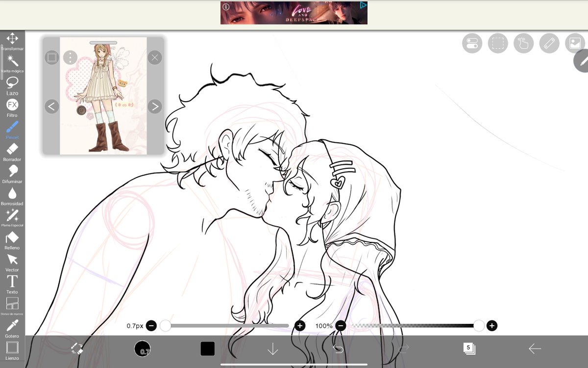Select the Lazo tool
This screenshot has width=588, height=368.
coord(12,86)
